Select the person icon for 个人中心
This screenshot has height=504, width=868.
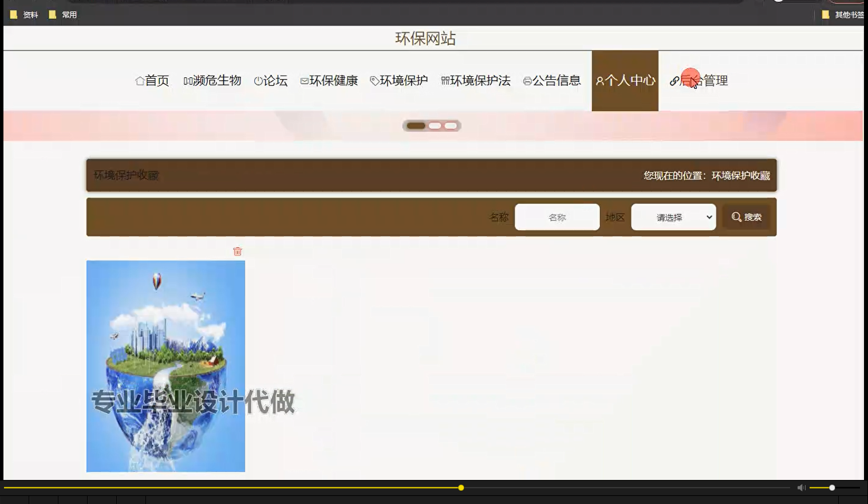click(x=599, y=81)
